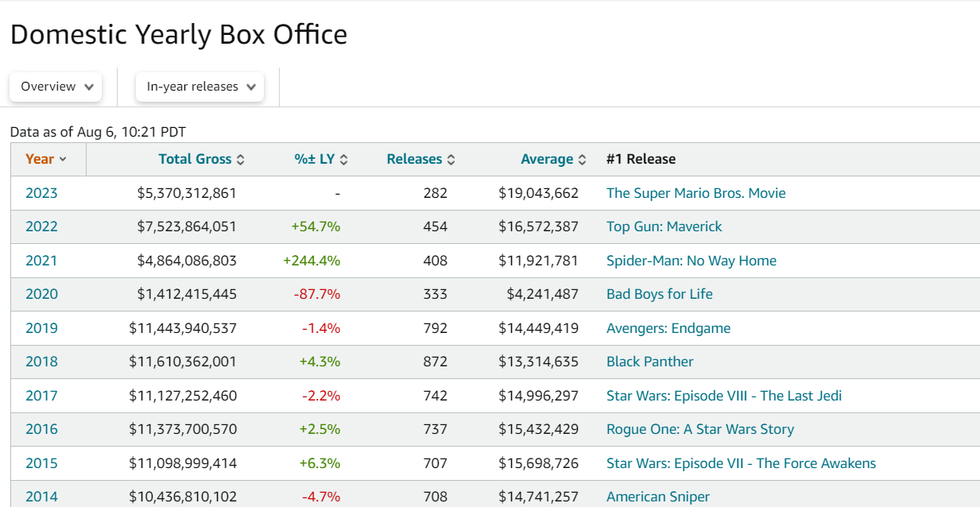980x507 pixels.
Task: Open the In-year releases dropdown
Action: pyautogui.click(x=199, y=87)
